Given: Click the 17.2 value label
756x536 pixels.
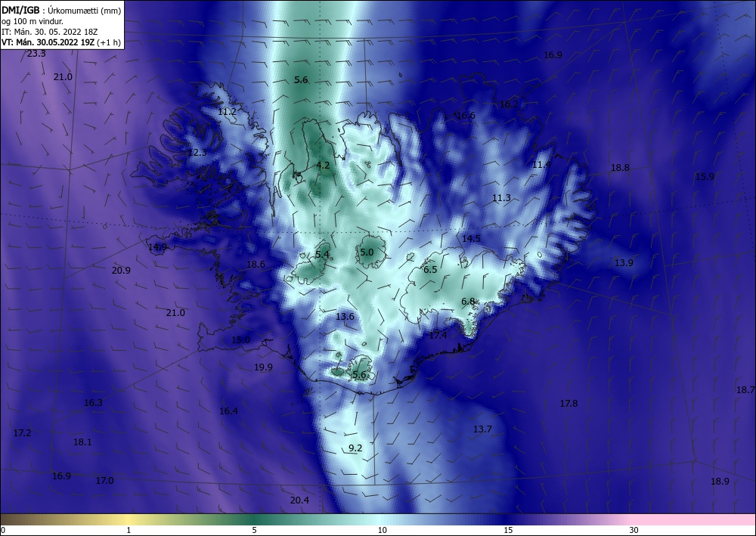Looking at the screenshot, I should (22, 433).
